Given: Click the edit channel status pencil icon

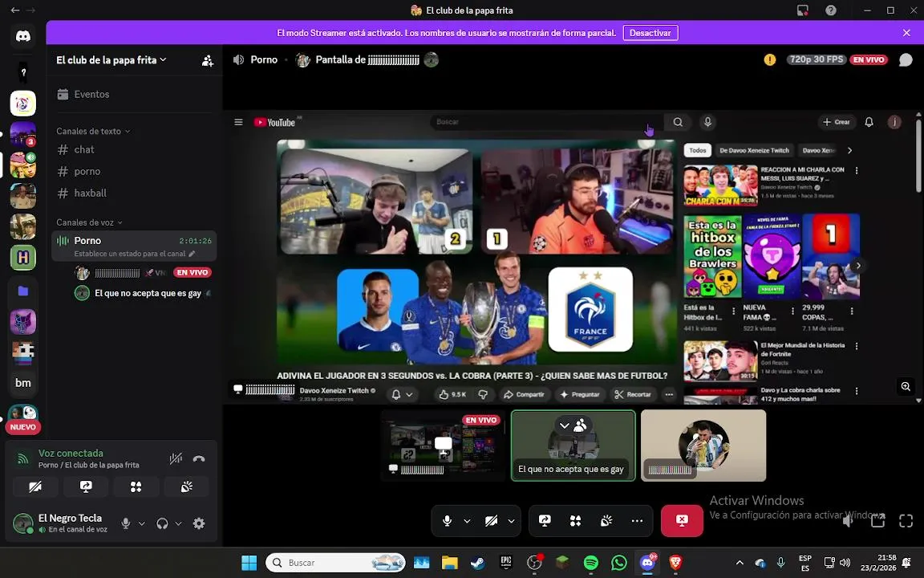Looking at the screenshot, I should [192, 254].
